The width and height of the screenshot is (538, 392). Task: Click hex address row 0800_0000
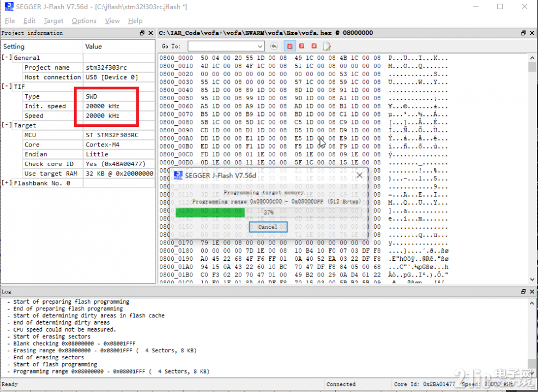[x=177, y=58]
